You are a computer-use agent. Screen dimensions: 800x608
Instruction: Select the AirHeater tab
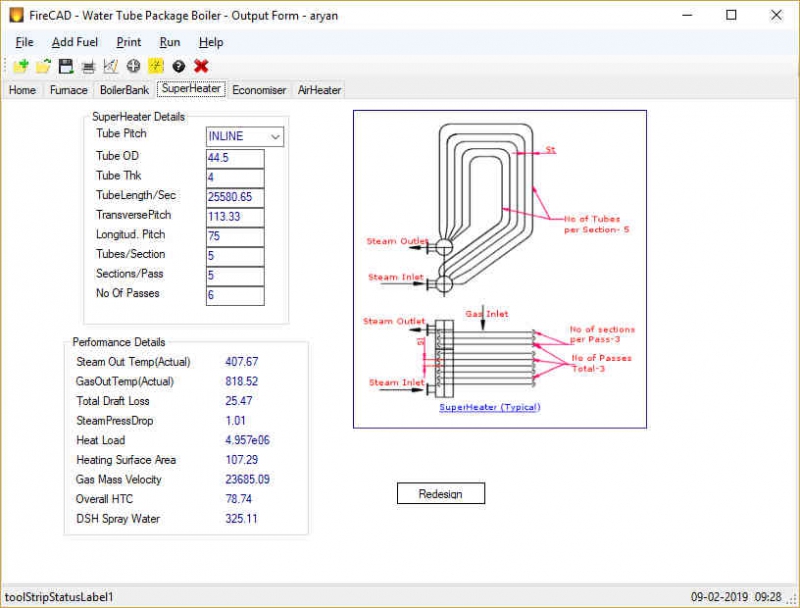pyautogui.click(x=319, y=89)
